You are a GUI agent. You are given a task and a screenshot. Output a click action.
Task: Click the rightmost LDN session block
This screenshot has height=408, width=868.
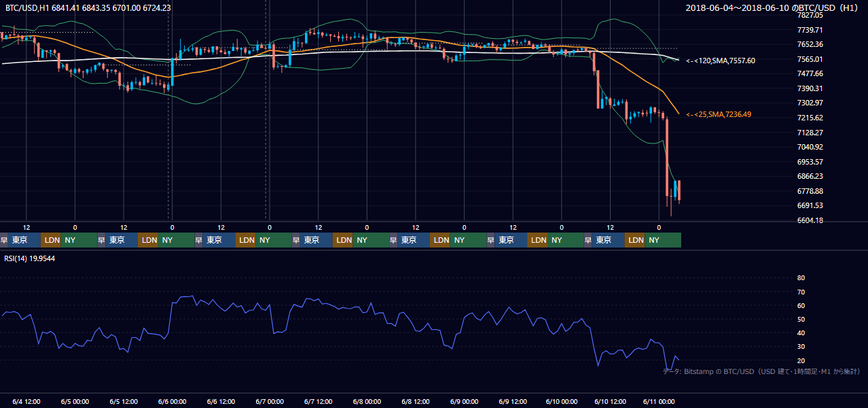click(635, 240)
